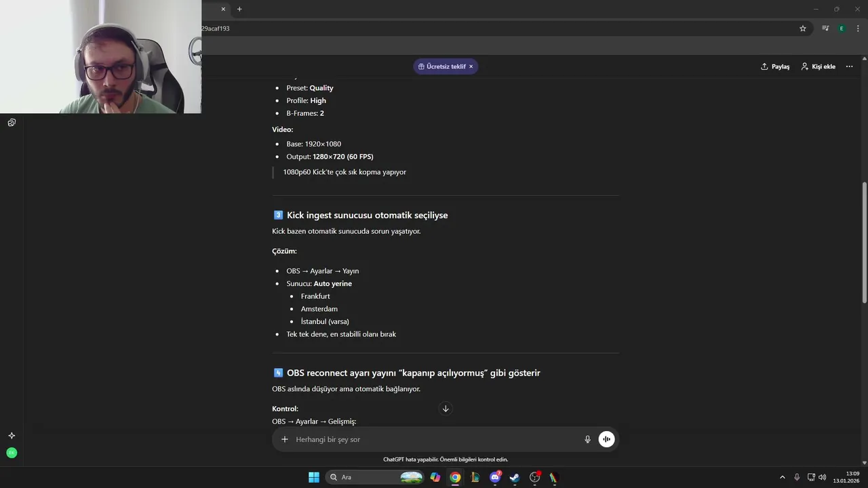
Task: Click the heading Kick ingest sunucusu otomatik seçiliyse
Action: [367, 215]
